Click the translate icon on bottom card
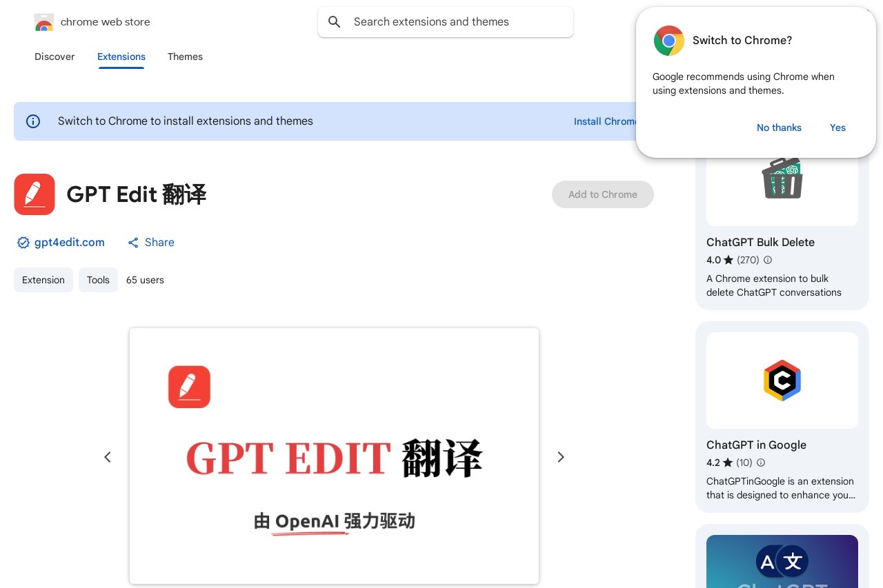 pos(782,562)
